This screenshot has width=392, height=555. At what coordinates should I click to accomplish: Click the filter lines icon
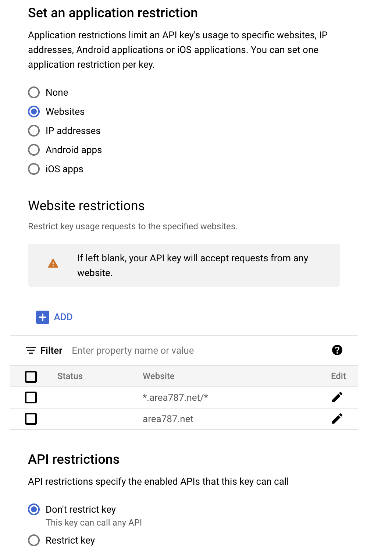point(31,350)
